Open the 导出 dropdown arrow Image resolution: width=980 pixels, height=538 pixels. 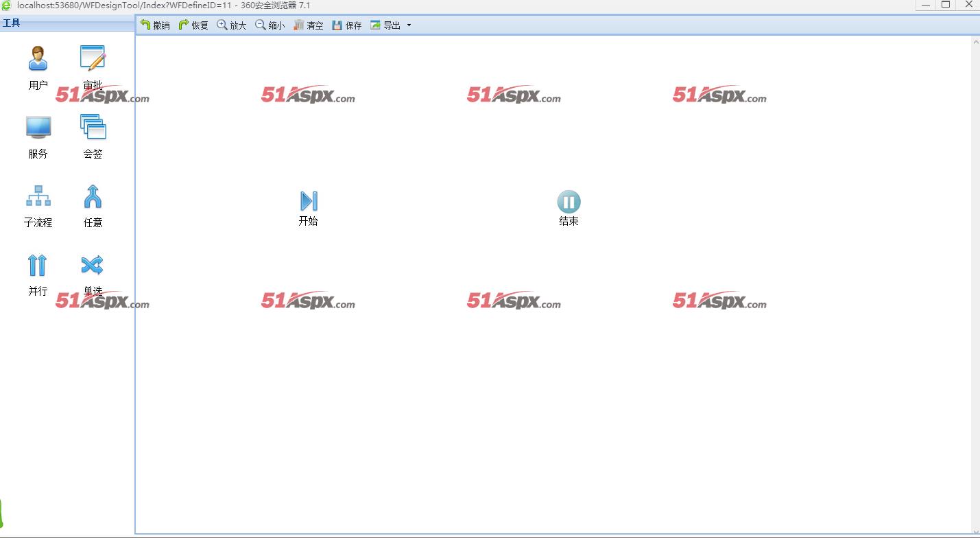(409, 25)
